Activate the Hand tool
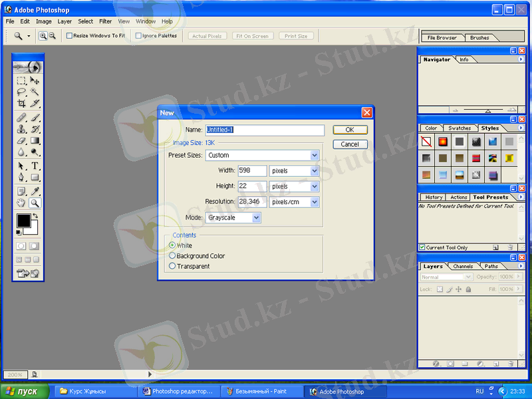532x399 pixels. (21, 203)
